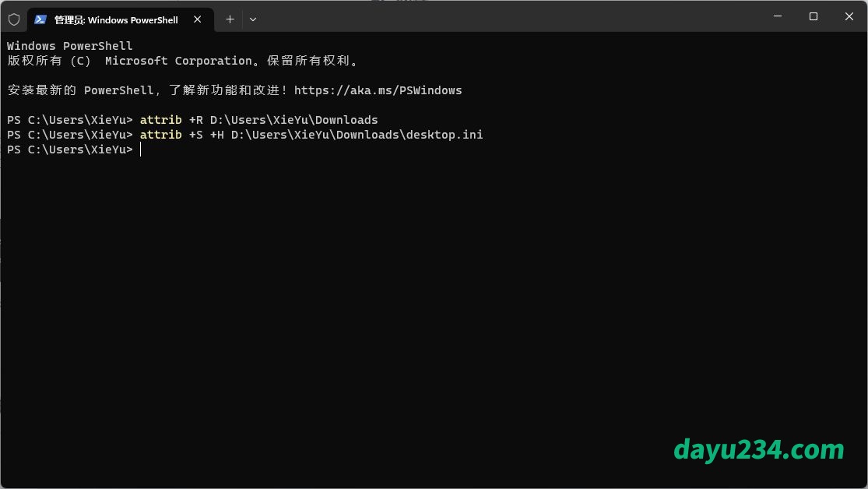Image resolution: width=868 pixels, height=489 pixels.
Task: Click the empty prompt at the cursor
Action: pos(141,150)
